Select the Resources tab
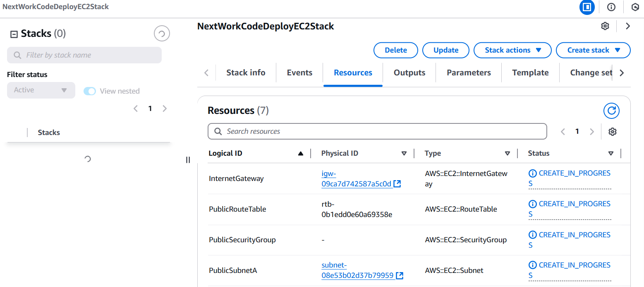 click(353, 73)
